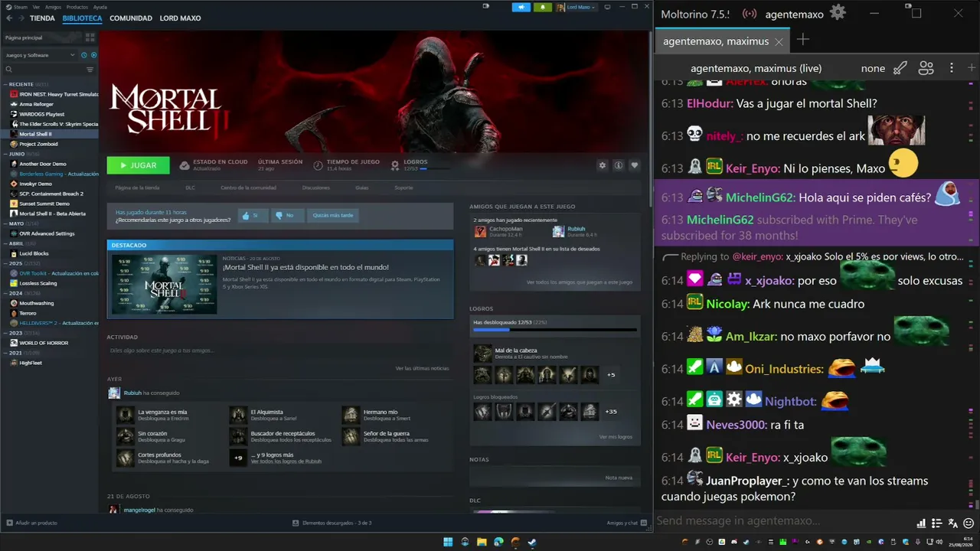The width and height of the screenshot is (980, 551).
Task: Toggle the recent activity clock filter in library
Action: [x=84, y=55]
